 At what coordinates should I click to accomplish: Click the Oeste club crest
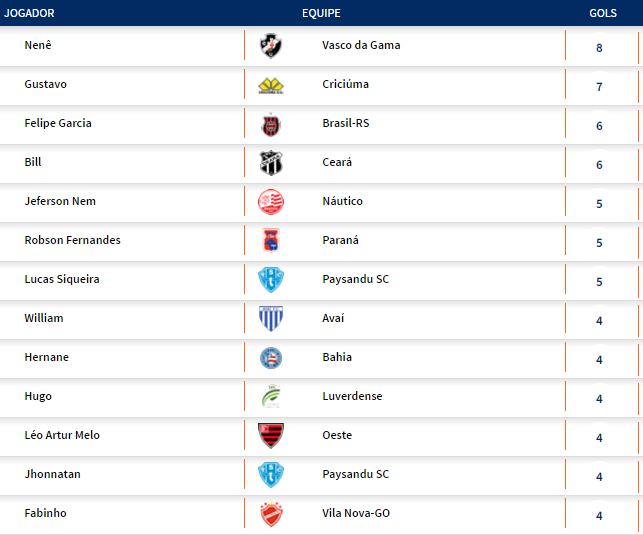271,436
